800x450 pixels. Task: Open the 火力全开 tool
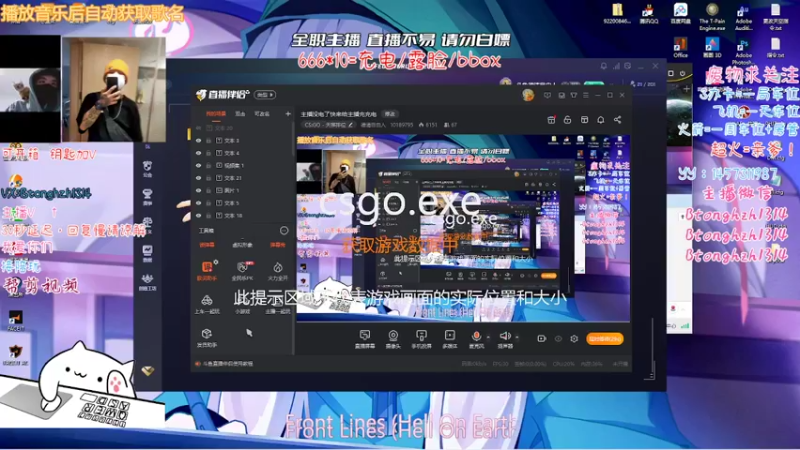click(x=278, y=270)
